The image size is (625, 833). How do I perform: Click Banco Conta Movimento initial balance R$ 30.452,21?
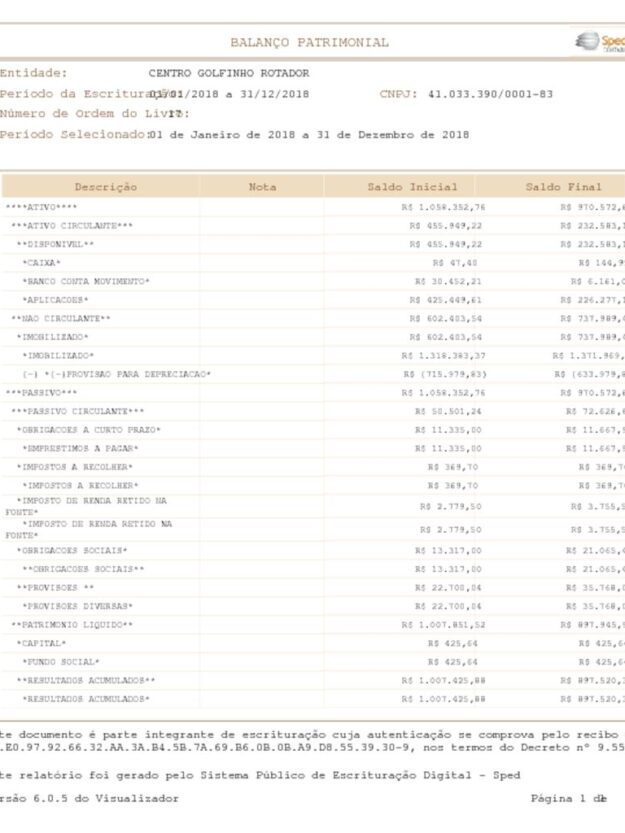tap(449, 282)
